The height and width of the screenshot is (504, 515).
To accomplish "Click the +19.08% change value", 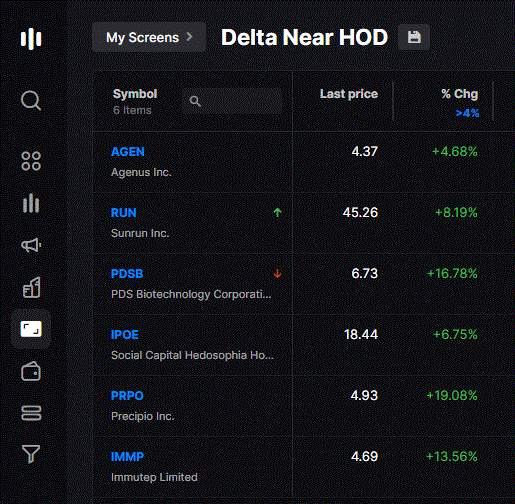I will (x=452, y=396).
